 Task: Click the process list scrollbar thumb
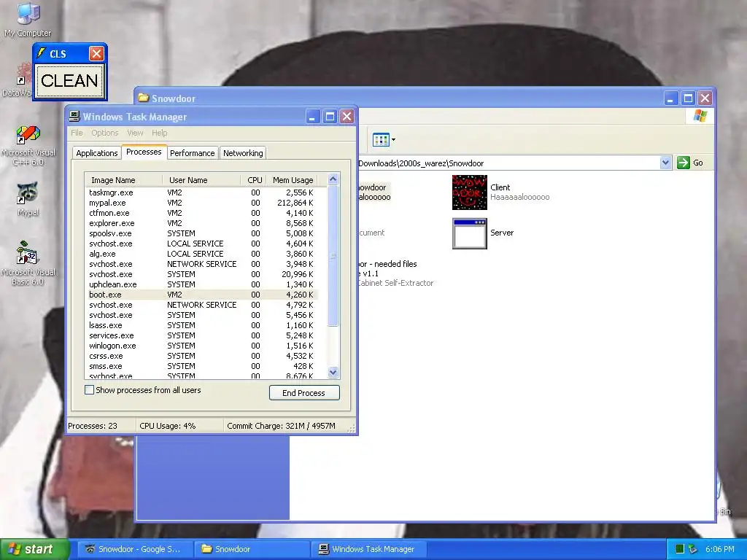click(x=333, y=256)
